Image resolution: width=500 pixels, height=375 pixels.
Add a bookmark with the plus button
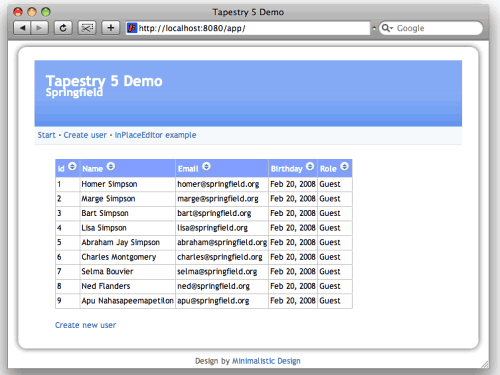click(x=110, y=28)
